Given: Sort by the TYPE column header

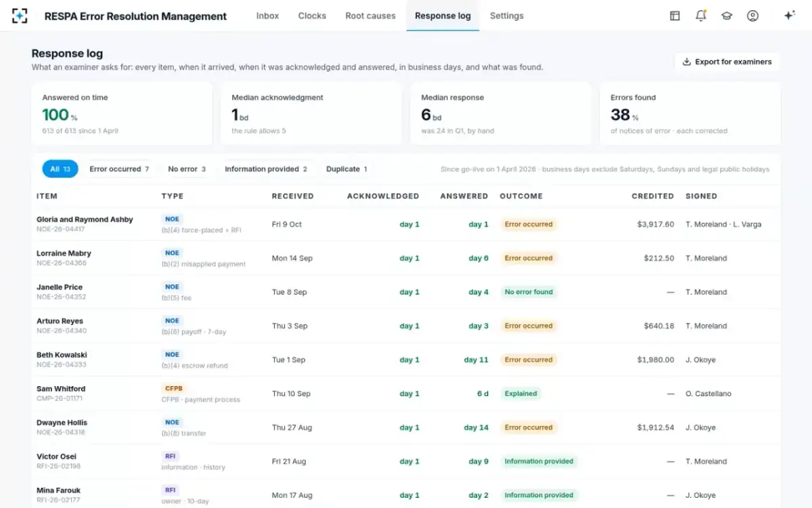Looking at the screenshot, I should point(172,196).
